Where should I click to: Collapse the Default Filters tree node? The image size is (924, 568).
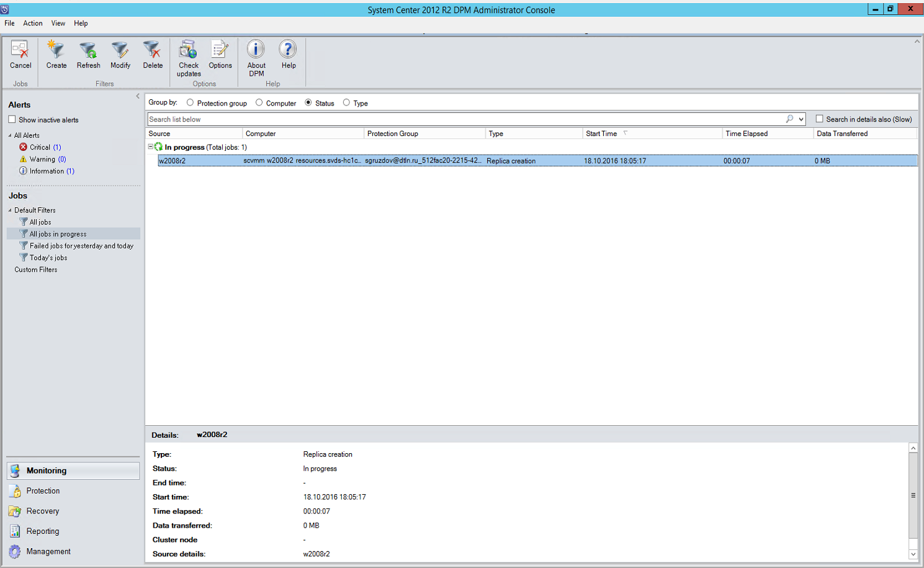click(10, 210)
